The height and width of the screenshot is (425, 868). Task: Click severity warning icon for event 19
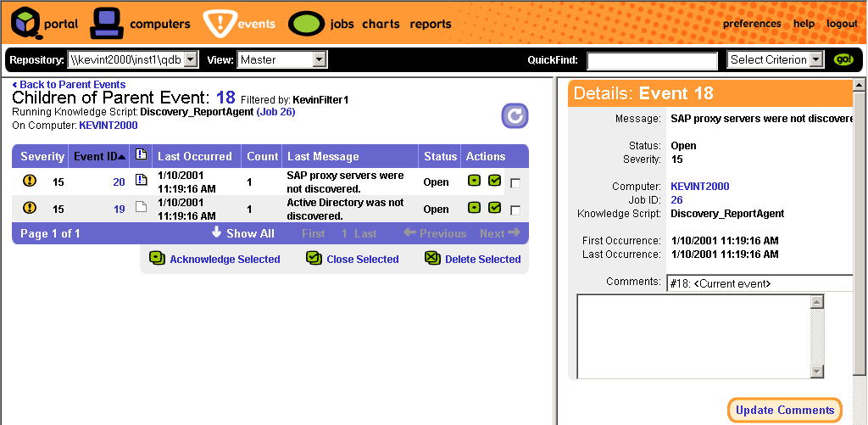pyautogui.click(x=30, y=208)
